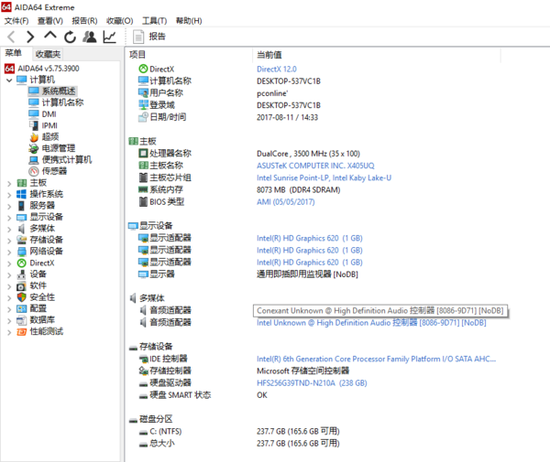Select 软件 in the tree
Image resolution: width=550 pixels, height=462 pixels.
click(38, 286)
